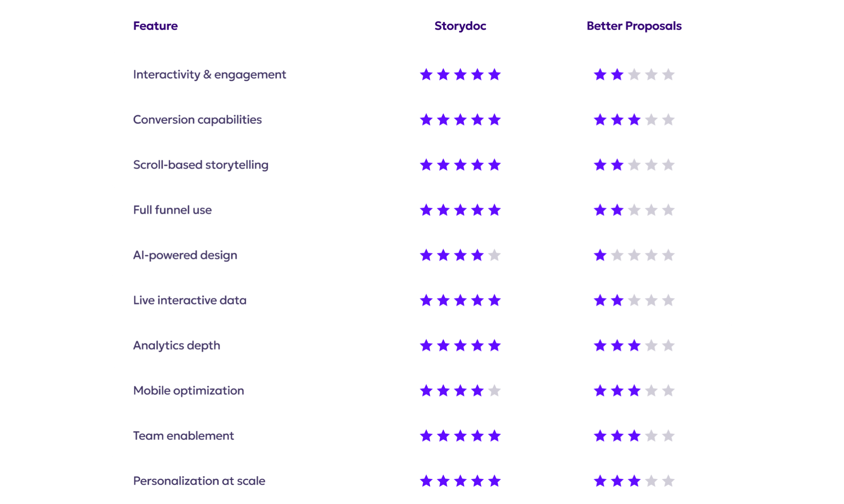Click the fourth Better Proposals star for Personalization at scale
The height and width of the screenshot is (504, 844).
point(651,481)
